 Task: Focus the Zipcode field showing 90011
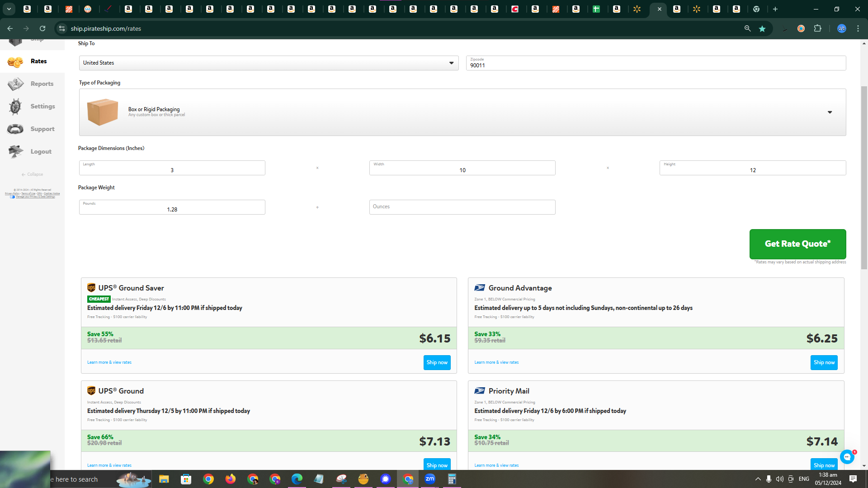click(x=656, y=63)
